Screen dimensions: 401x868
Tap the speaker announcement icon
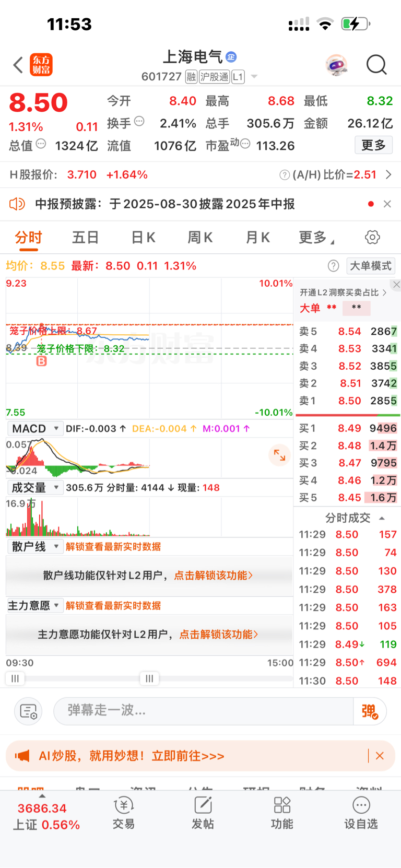pyautogui.click(x=17, y=204)
